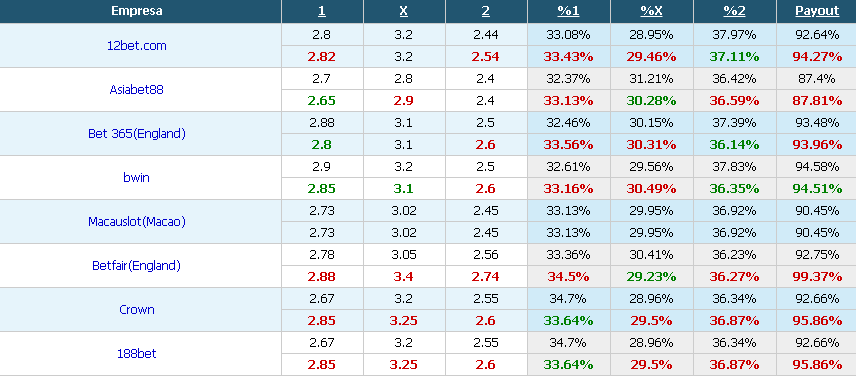856x376 pixels.
Task: Sort by the X odds column header
Action: 404,11
